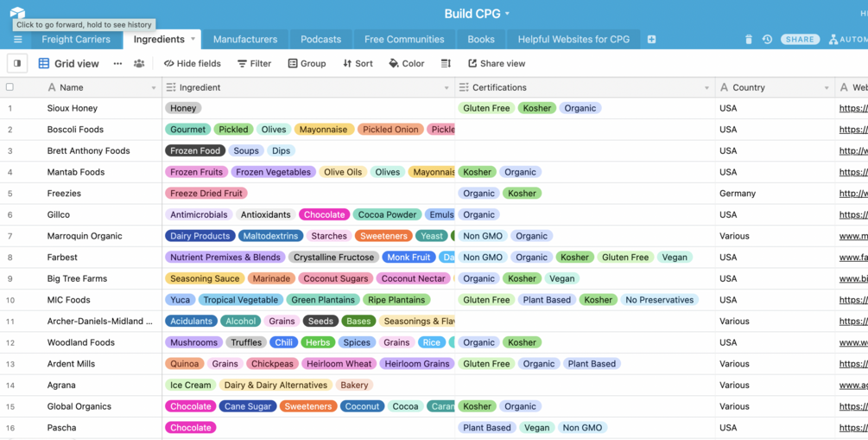The image size is (868, 440).
Task: Click the Airtable logo icon
Action: 17,12
